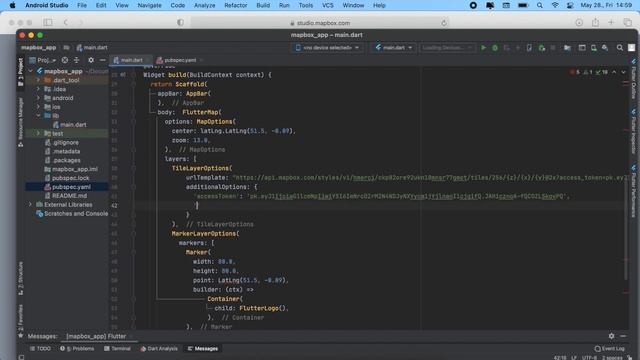Select opened file target icon in Project panel
The height and width of the screenshot is (360, 640).
tap(64, 60)
